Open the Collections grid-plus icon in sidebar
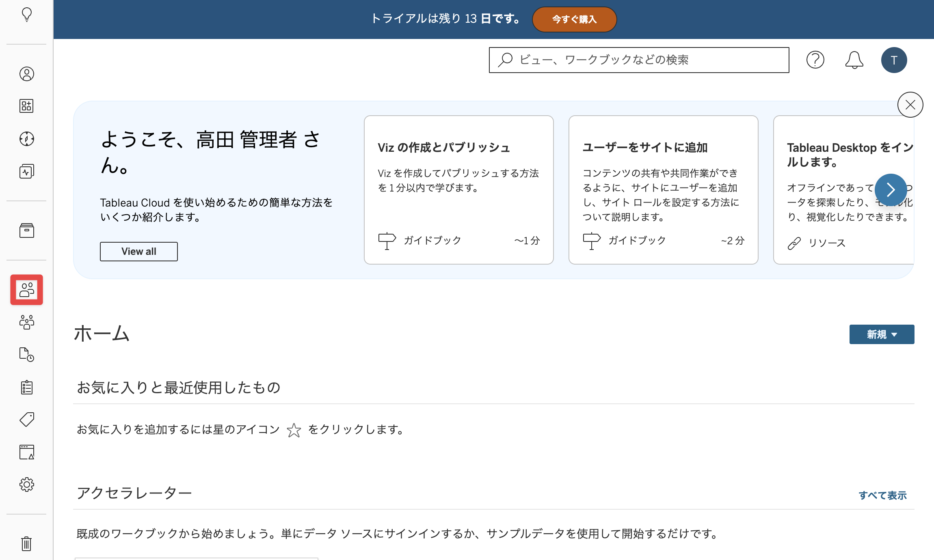Image resolution: width=934 pixels, height=560 pixels. coord(27,106)
